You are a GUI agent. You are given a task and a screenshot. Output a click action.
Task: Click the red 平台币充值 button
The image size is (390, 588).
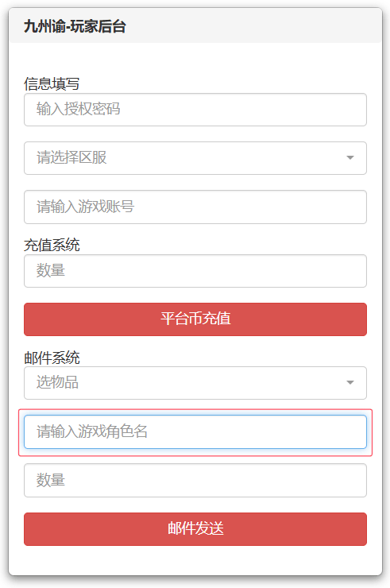pos(195,319)
